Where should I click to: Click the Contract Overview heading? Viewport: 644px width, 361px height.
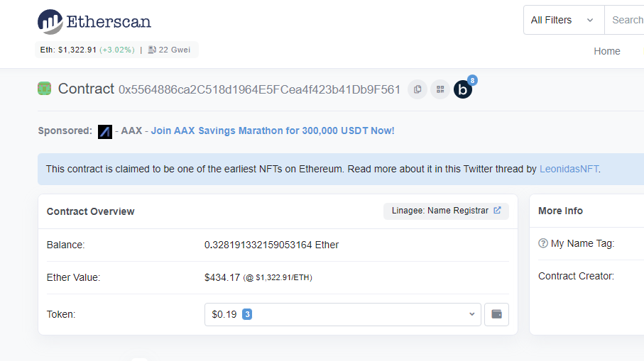(x=90, y=211)
